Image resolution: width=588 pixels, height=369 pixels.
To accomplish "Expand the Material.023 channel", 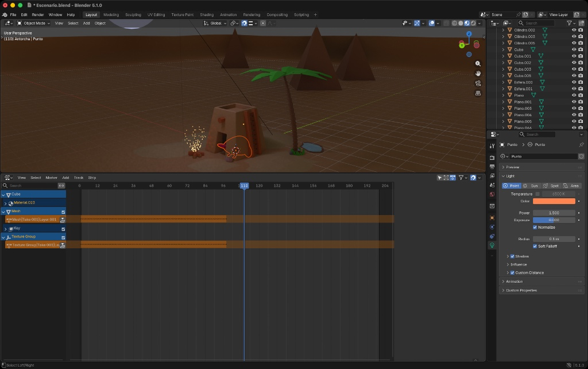I will 5,203.
